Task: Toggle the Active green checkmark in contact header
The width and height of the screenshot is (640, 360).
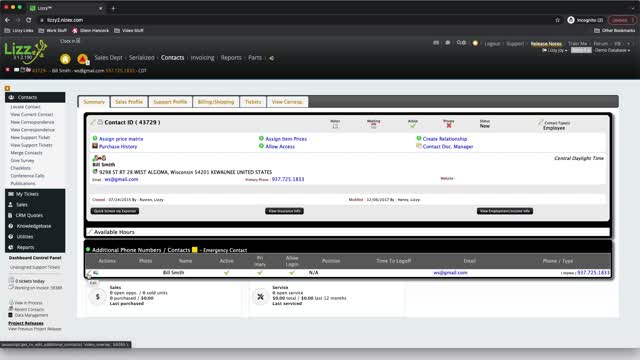Action: (x=413, y=126)
